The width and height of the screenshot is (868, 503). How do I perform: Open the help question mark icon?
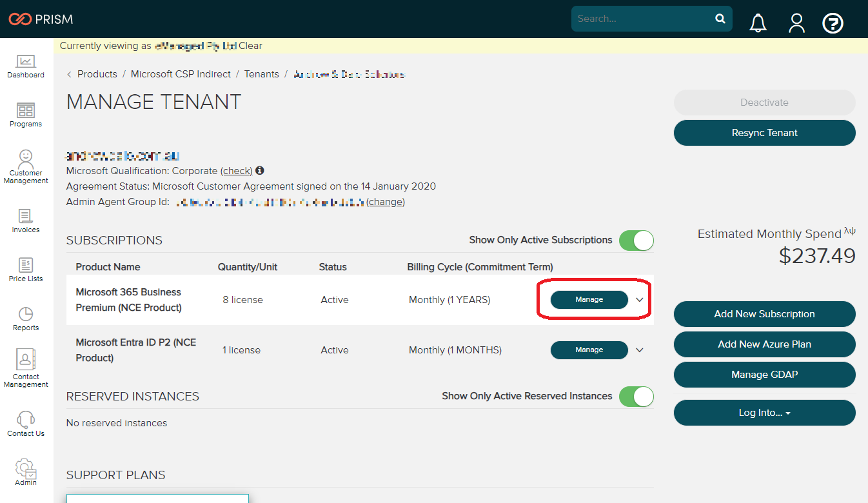833,24
